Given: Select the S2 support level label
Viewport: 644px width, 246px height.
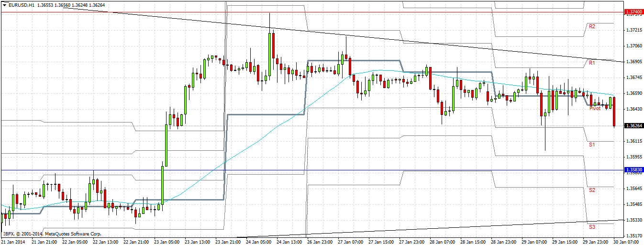Looking at the screenshot, I should click(592, 190).
